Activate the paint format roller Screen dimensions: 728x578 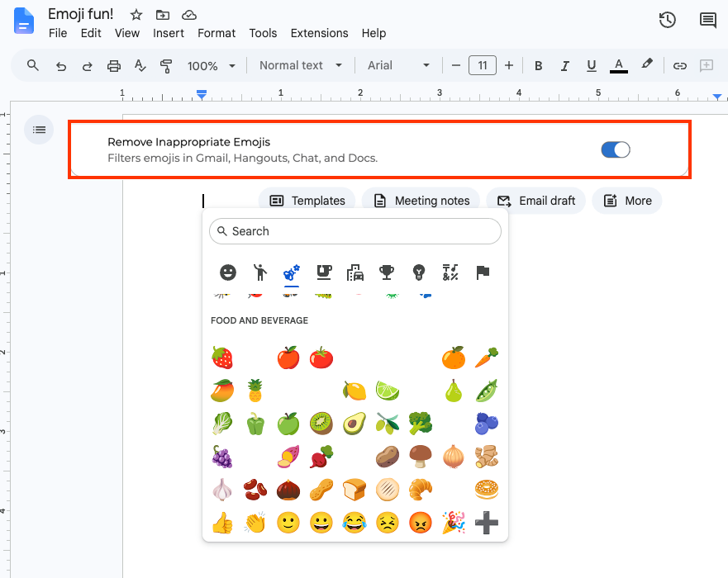point(166,66)
